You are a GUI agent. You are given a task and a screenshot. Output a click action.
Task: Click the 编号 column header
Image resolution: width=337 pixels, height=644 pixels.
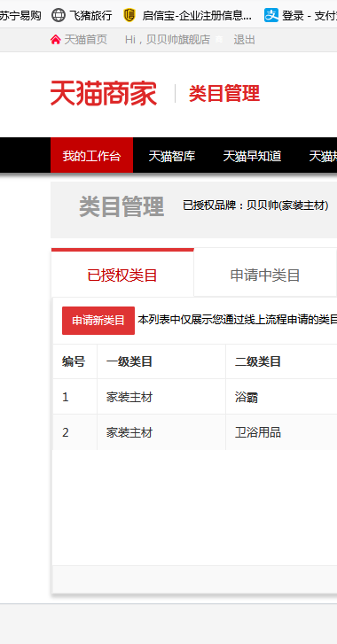74,361
